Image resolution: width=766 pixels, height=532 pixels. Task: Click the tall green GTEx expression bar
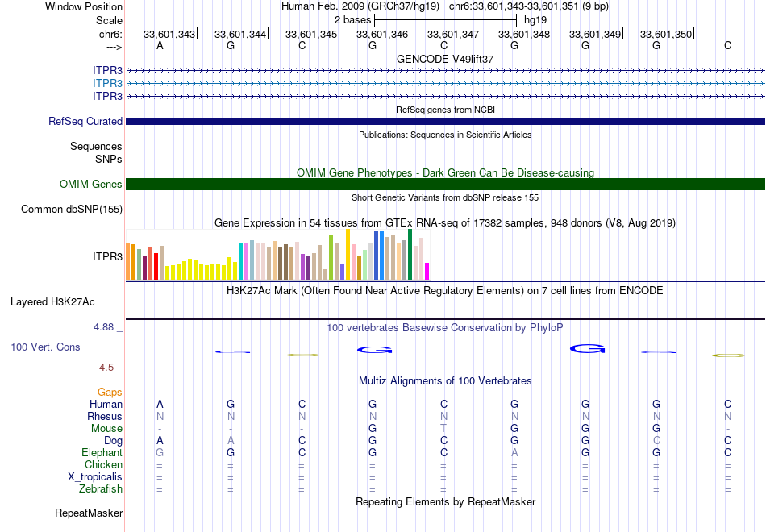(410, 255)
